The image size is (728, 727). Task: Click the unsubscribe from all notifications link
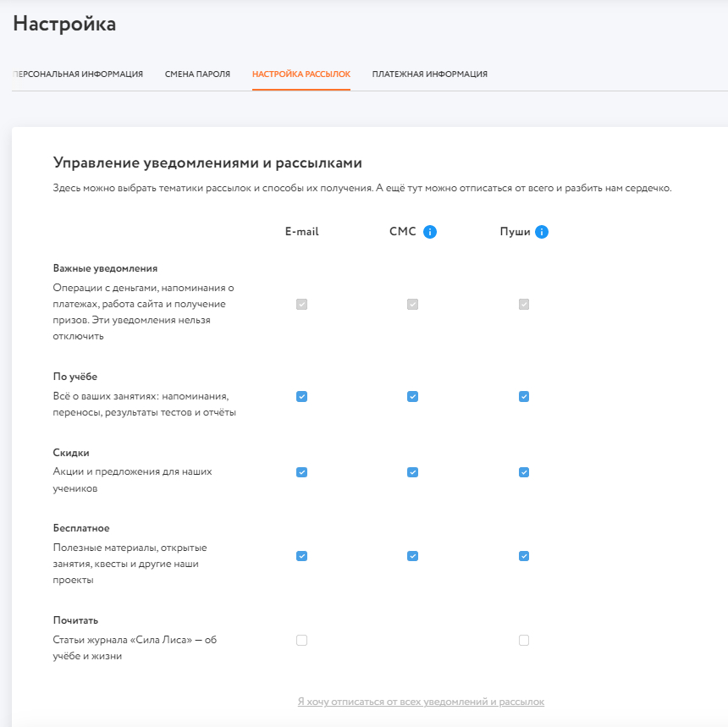[x=421, y=702]
